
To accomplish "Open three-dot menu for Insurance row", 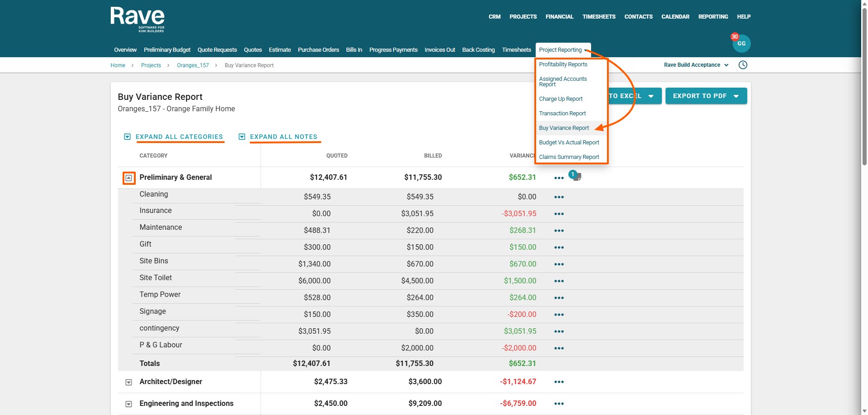I will [x=559, y=214].
